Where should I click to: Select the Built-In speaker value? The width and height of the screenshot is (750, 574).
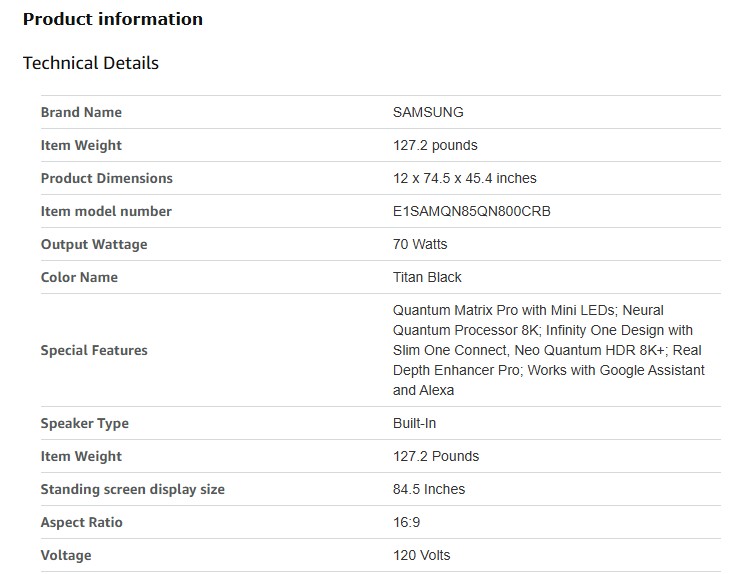(x=414, y=423)
